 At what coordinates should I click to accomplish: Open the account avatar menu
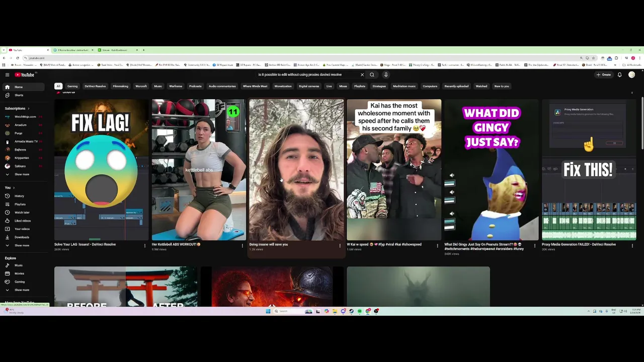coord(631,75)
